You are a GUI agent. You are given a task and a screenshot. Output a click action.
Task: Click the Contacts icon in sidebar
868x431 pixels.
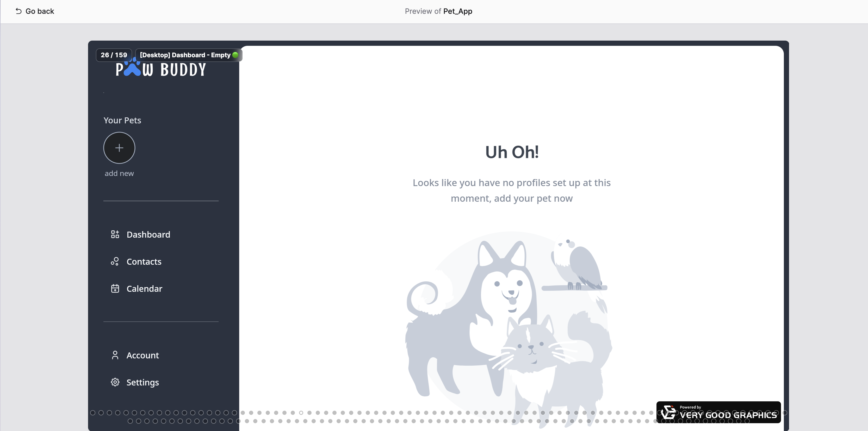(114, 261)
